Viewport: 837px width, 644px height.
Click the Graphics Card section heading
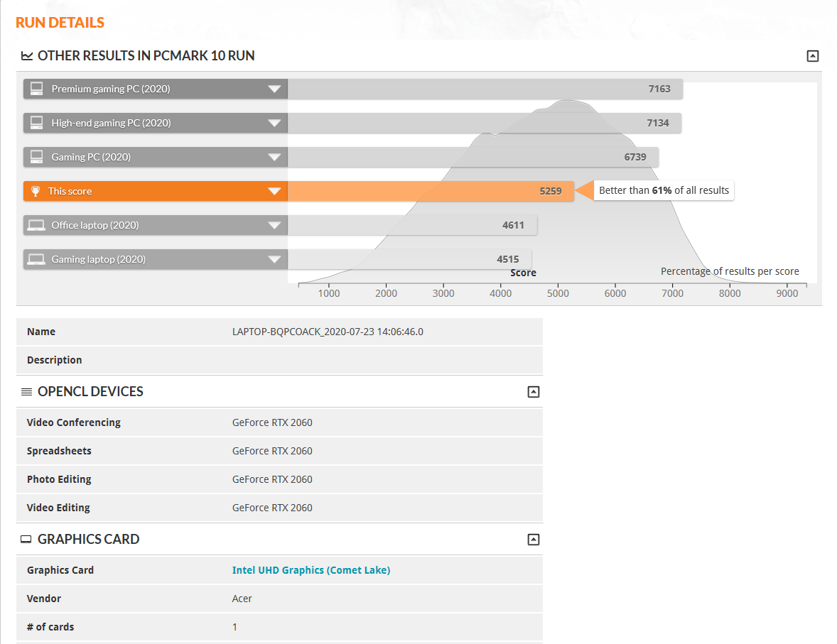click(x=88, y=540)
